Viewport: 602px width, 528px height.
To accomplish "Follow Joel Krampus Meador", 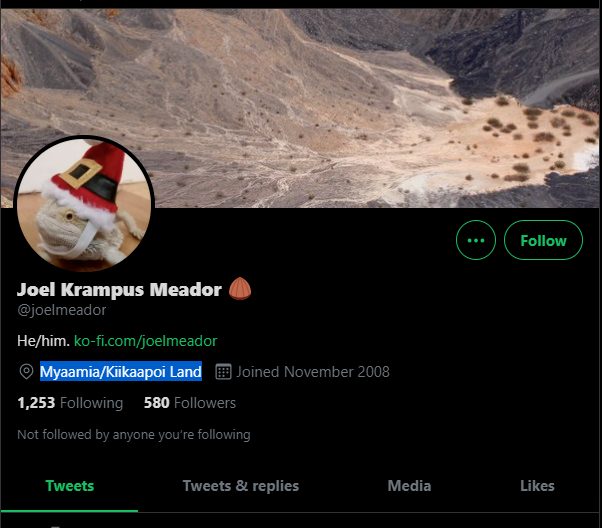I will (543, 240).
